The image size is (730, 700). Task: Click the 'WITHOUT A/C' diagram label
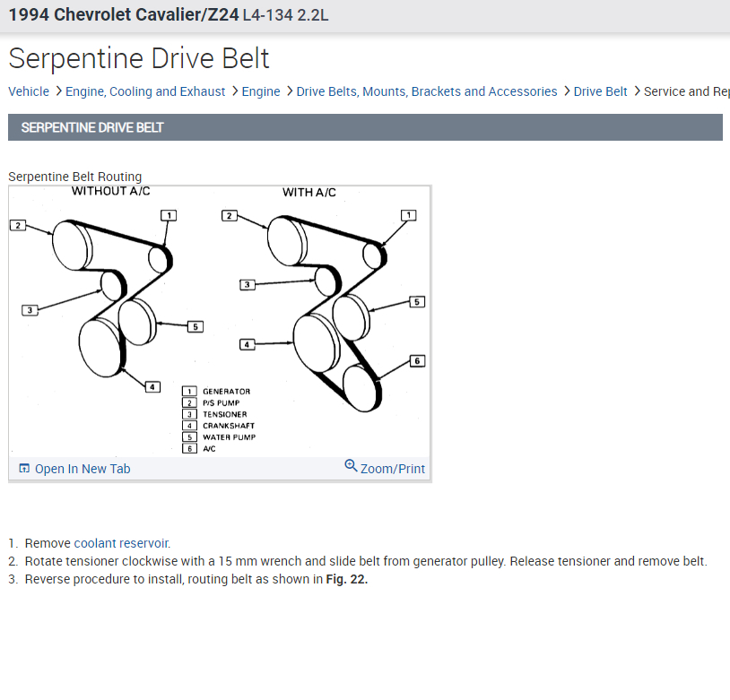pyautogui.click(x=111, y=191)
